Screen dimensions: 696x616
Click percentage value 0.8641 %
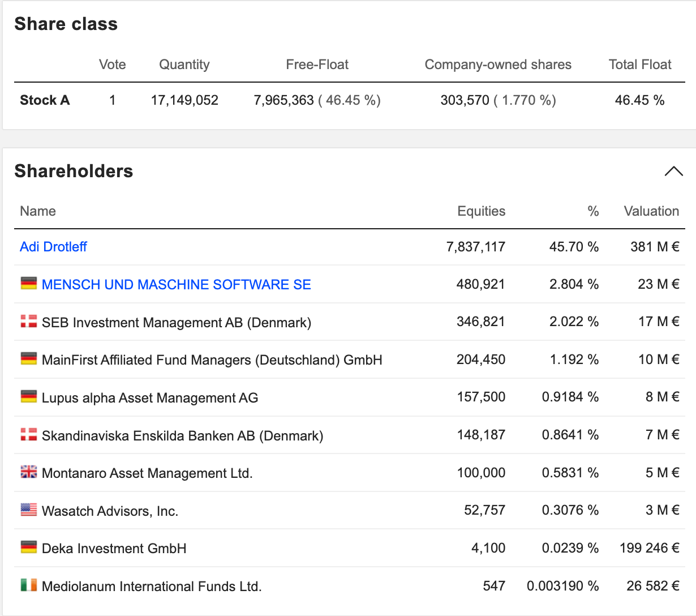pyautogui.click(x=570, y=435)
